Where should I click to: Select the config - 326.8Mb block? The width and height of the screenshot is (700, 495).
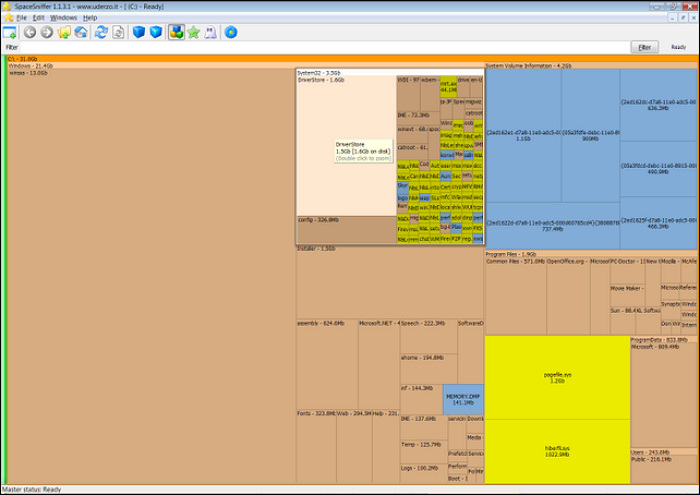click(346, 230)
